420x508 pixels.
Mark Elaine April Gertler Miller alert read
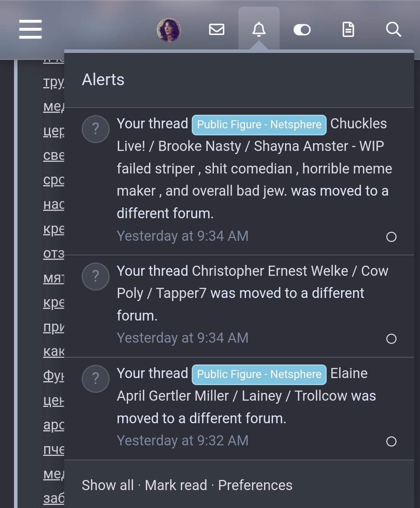391,441
